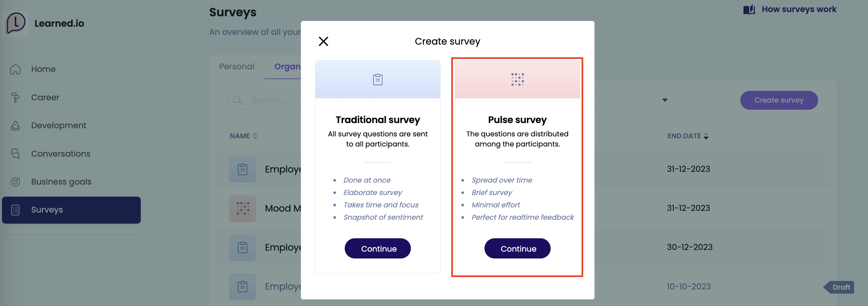
Task: Expand the filter dropdown arrow
Action: (x=664, y=100)
